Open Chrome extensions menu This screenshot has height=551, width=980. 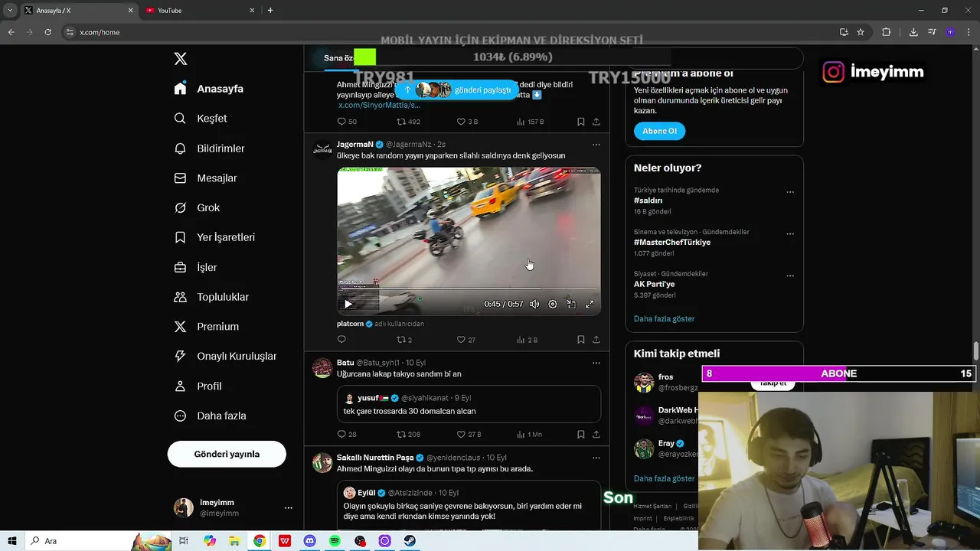887,32
